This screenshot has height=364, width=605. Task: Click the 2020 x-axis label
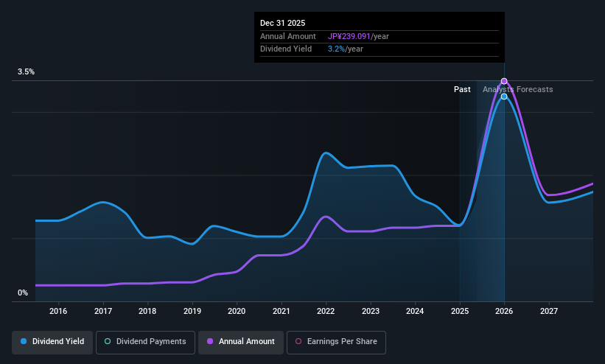point(237,311)
